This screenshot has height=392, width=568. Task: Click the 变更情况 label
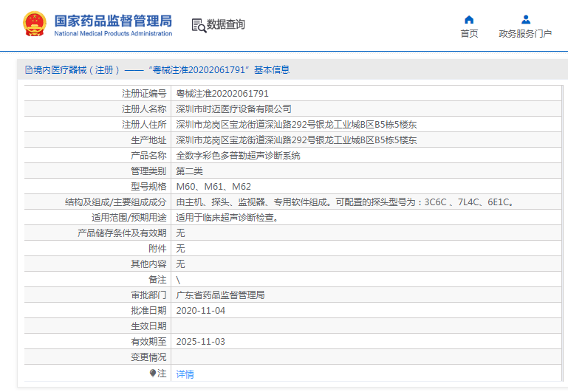click(148, 357)
